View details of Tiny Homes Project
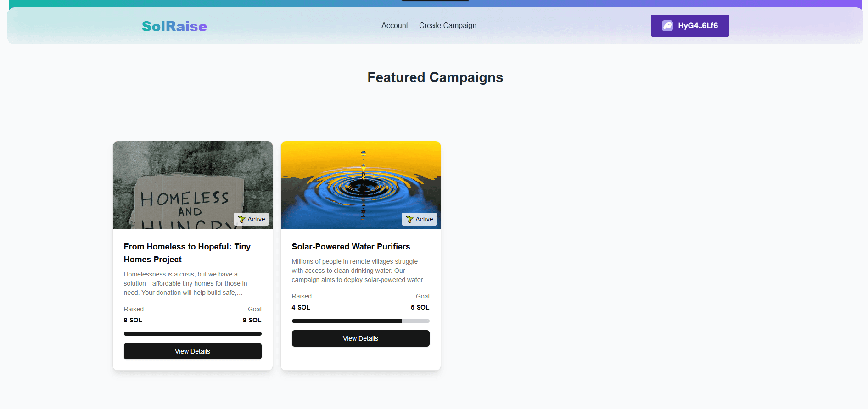Viewport: 868px width, 409px height. tap(193, 351)
